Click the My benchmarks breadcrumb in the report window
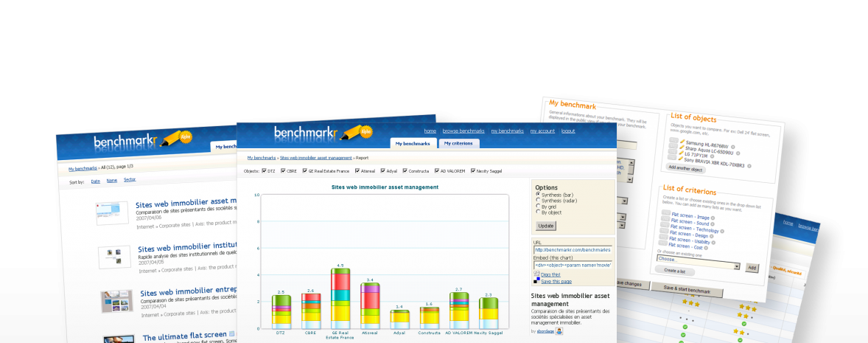The height and width of the screenshot is (343, 868). (262, 158)
